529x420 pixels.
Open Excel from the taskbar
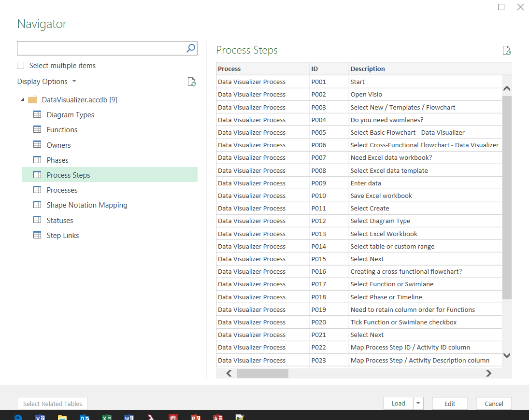click(x=107, y=417)
